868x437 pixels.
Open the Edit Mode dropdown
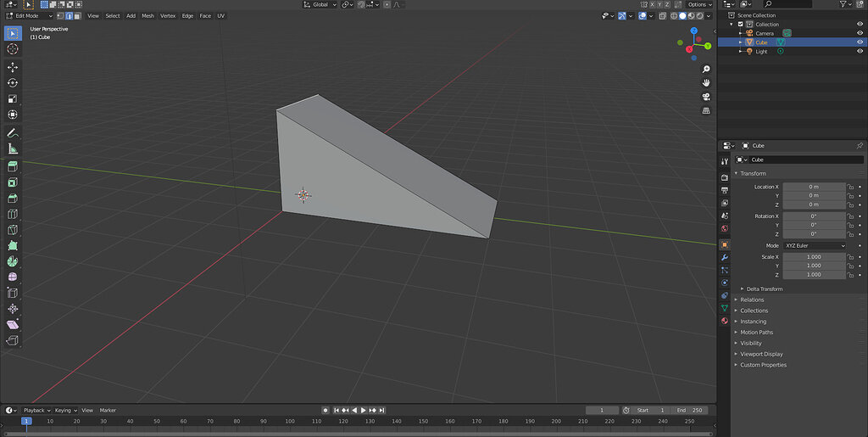(x=29, y=15)
